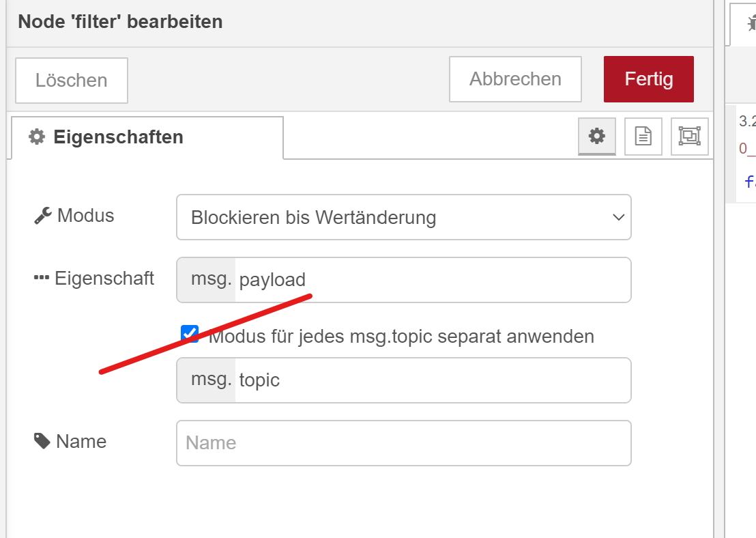Click into the payload property field

pos(430,280)
